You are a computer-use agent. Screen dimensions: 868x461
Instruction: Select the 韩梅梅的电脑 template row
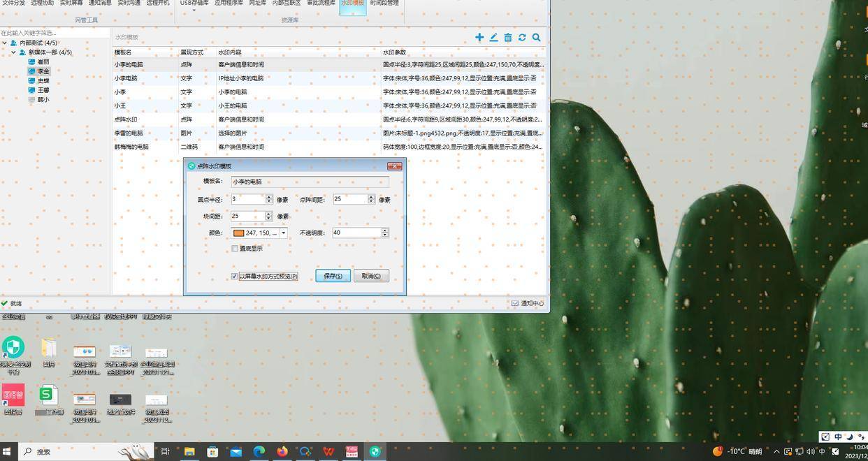[328, 147]
